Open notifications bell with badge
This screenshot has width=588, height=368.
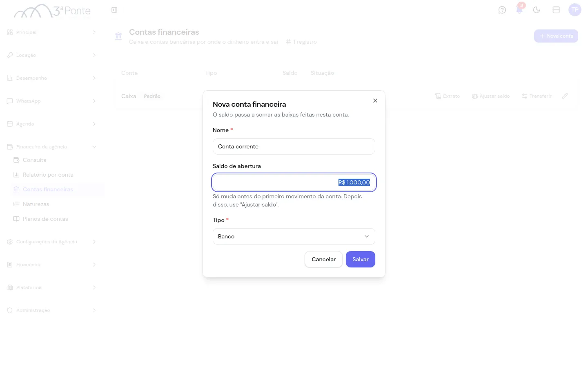[519, 9]
